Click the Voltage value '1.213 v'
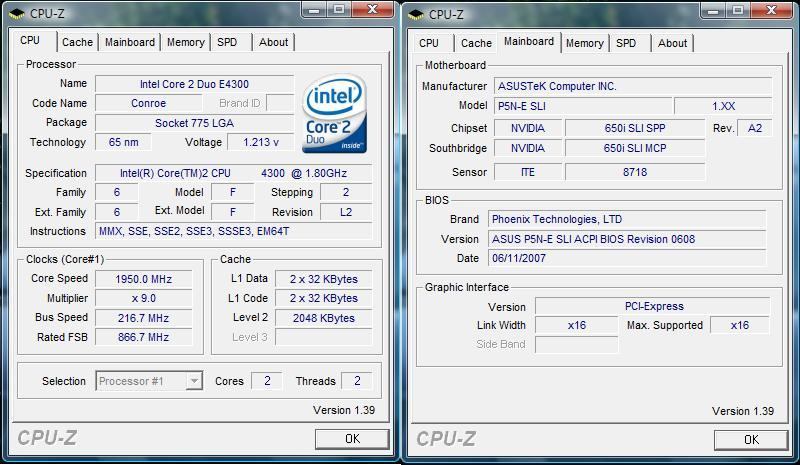This screenshot has width=800, height=465. [x=261, y=142]
